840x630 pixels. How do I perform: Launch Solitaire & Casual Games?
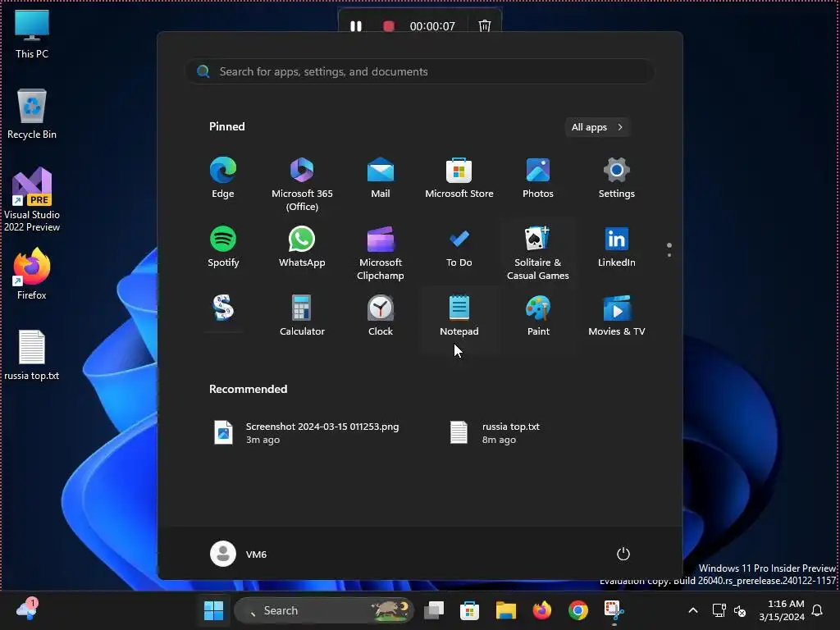[x=538, y=253]
